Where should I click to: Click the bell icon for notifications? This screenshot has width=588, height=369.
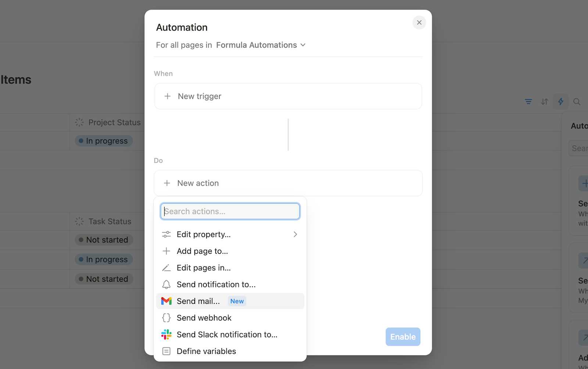pos(166,284)
